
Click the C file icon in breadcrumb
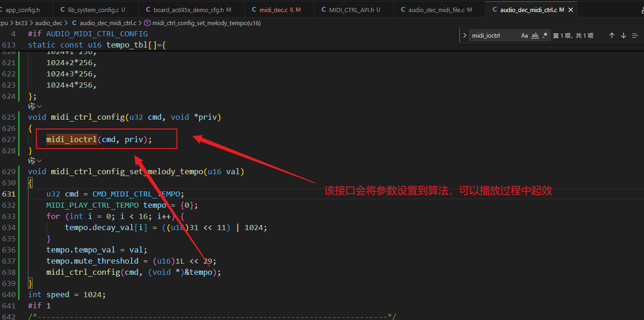click(x=75, y=23)
